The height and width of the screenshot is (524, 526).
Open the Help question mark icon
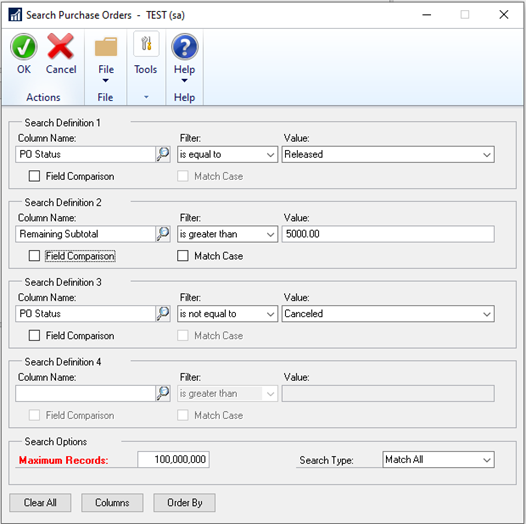point(185,47)
